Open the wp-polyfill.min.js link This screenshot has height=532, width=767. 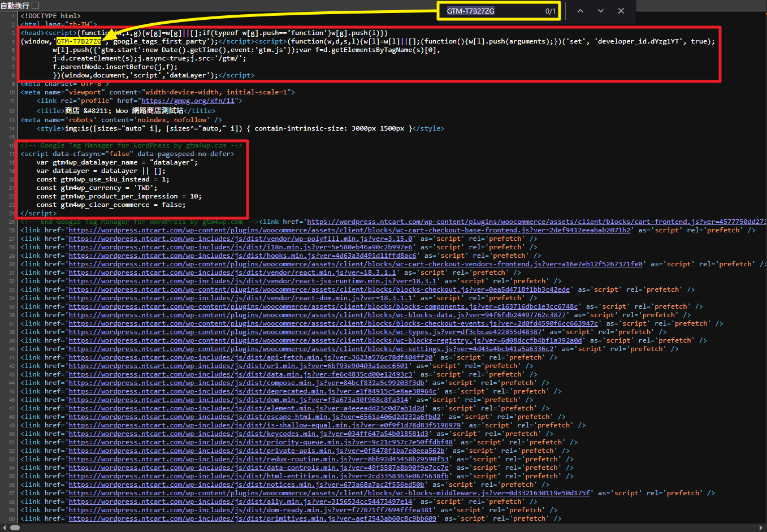(240, 239)
